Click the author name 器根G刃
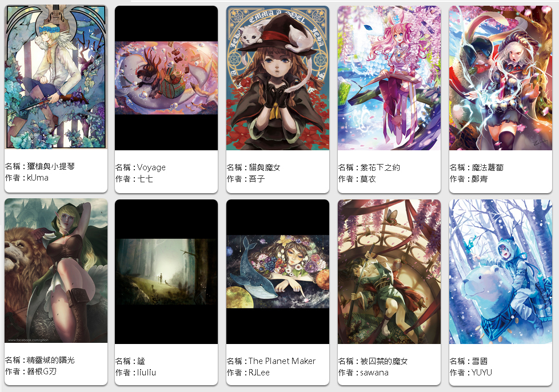The width and height of the screenshot is (559, 392). [42, 371]
